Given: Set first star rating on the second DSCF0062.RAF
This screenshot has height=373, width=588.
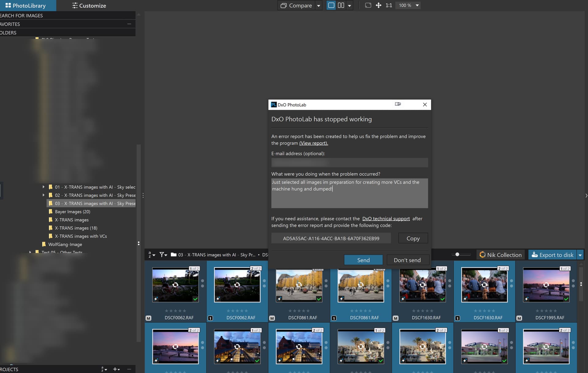Looking at the screenshot, I should click(228, 311).
